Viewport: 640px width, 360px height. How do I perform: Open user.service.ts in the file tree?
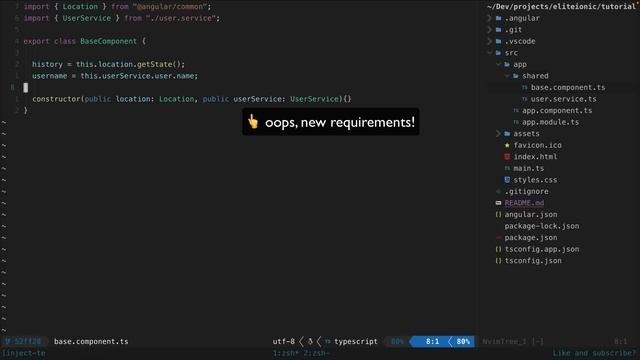[x=563, y=99]
